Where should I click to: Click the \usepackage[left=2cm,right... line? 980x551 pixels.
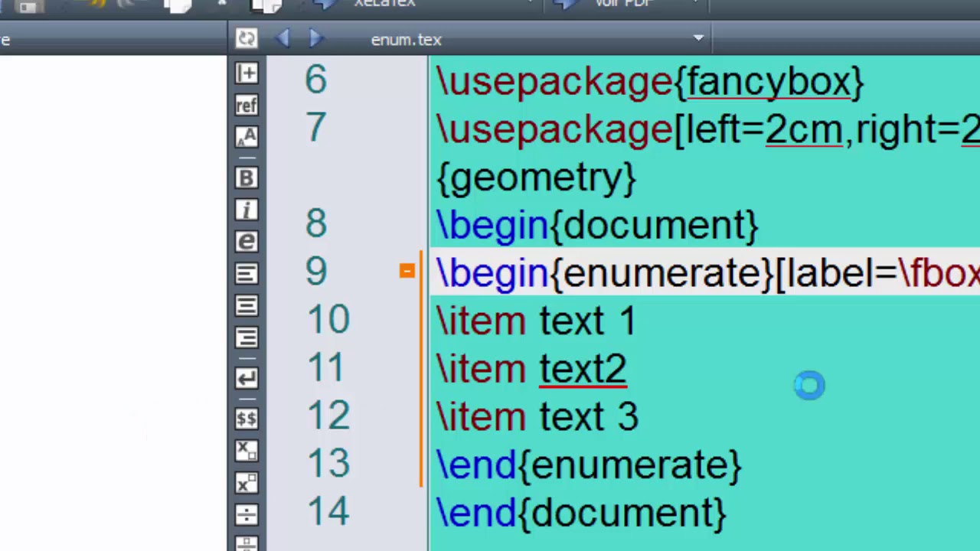click(x=707, y=129)
